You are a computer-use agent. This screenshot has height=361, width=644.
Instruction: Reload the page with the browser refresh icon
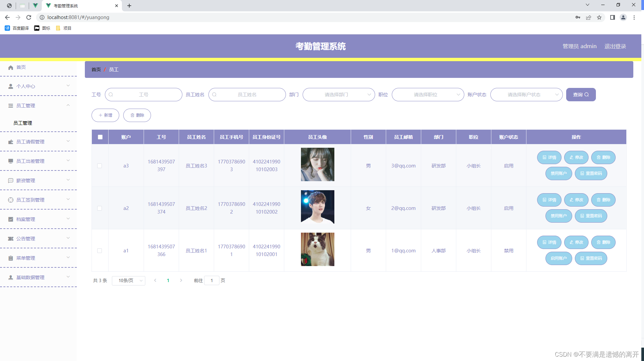29,17
